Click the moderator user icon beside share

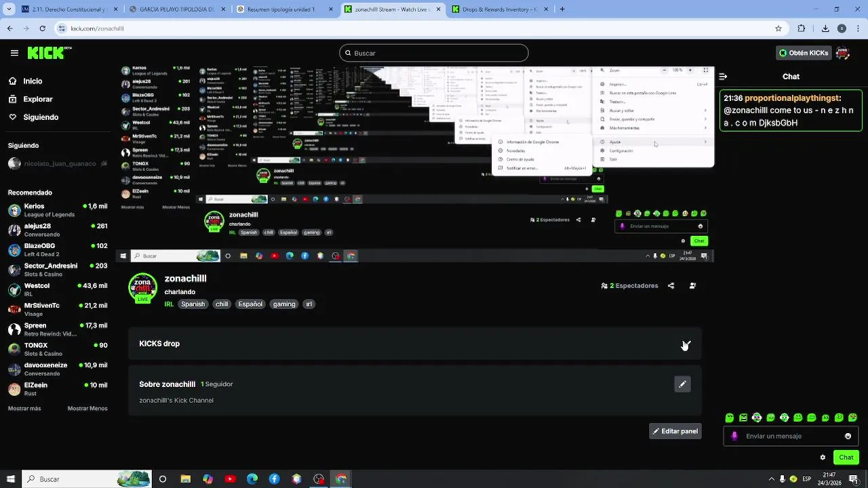(692, 286)
